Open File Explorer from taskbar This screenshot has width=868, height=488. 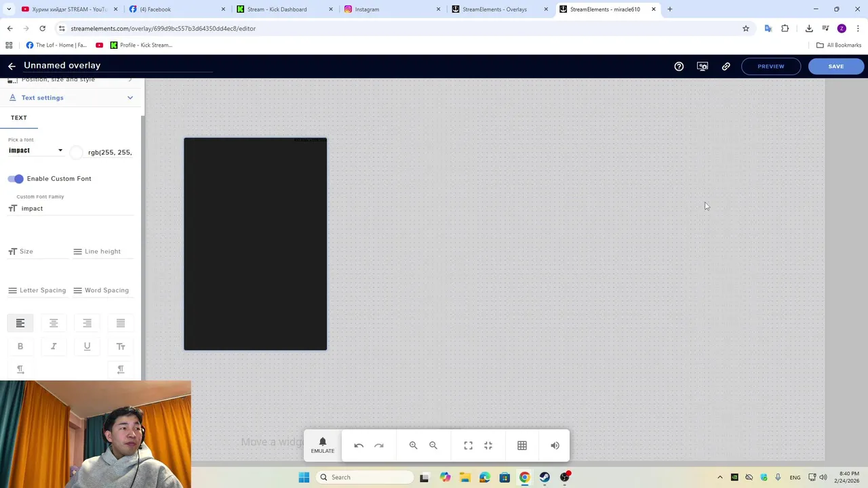pos(465,477)
